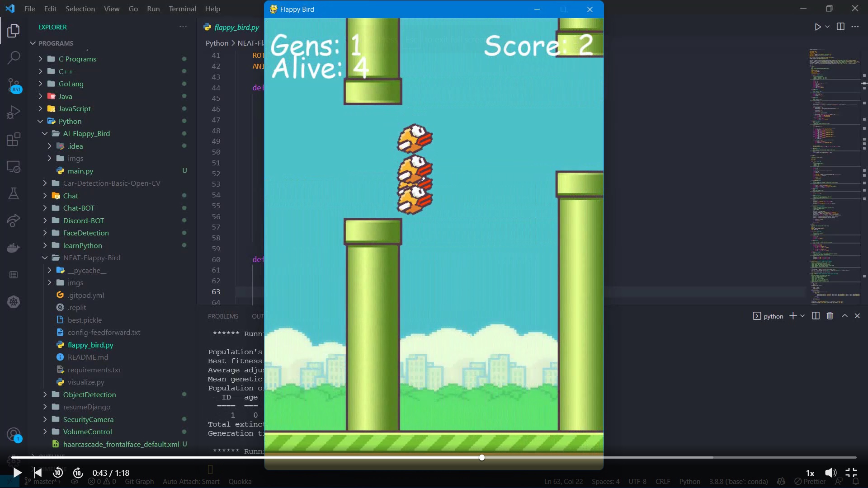Screen dimensions: 868x488
Task: Exit fullscreen video mode
Action: [851, 473]
